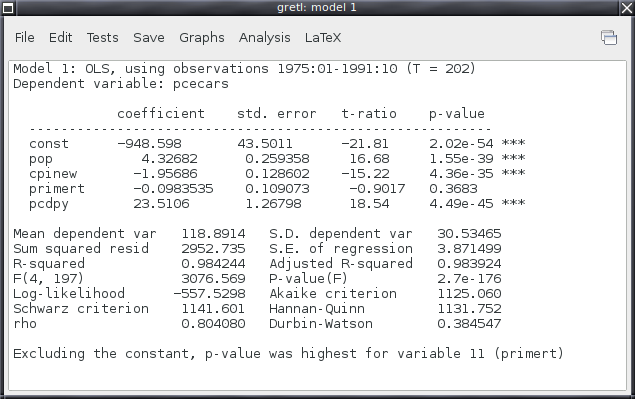Close the model 1 window

coord(627,8)
